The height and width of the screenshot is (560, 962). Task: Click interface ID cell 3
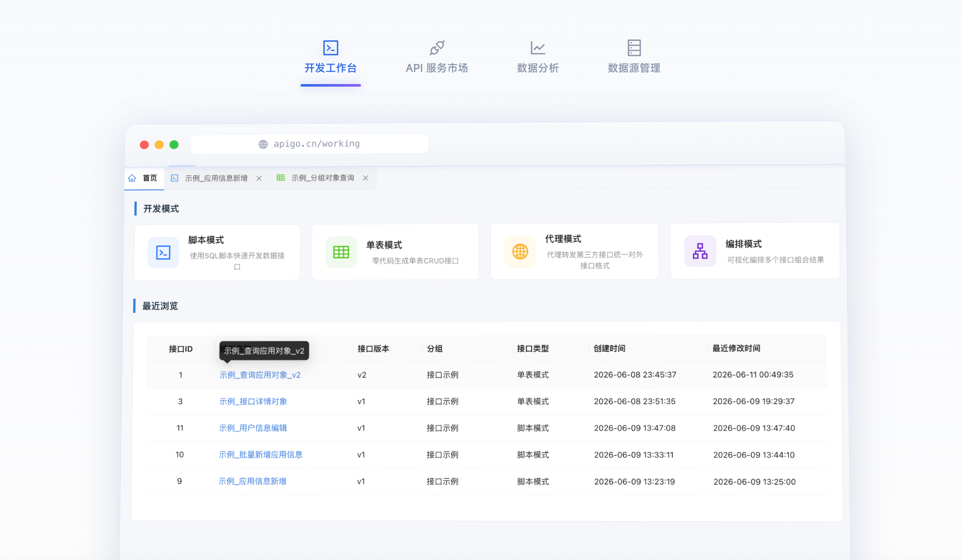pos(180,402)
